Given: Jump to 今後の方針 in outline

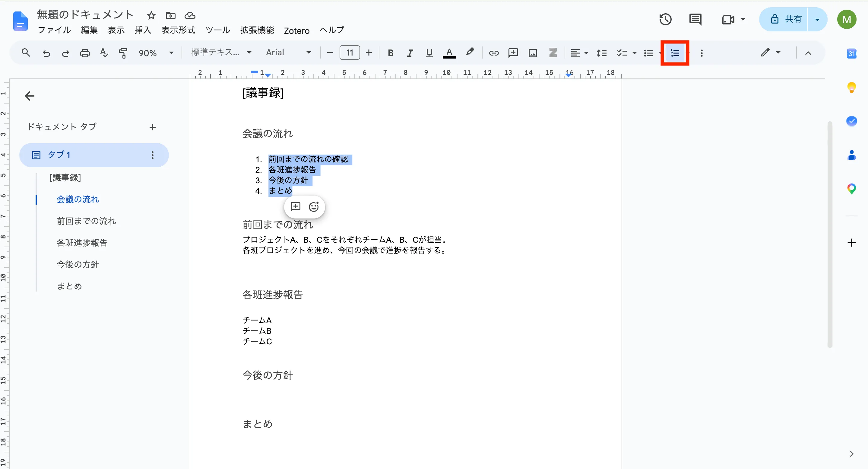Looking at the screenshot, I should tap(78, 264).
